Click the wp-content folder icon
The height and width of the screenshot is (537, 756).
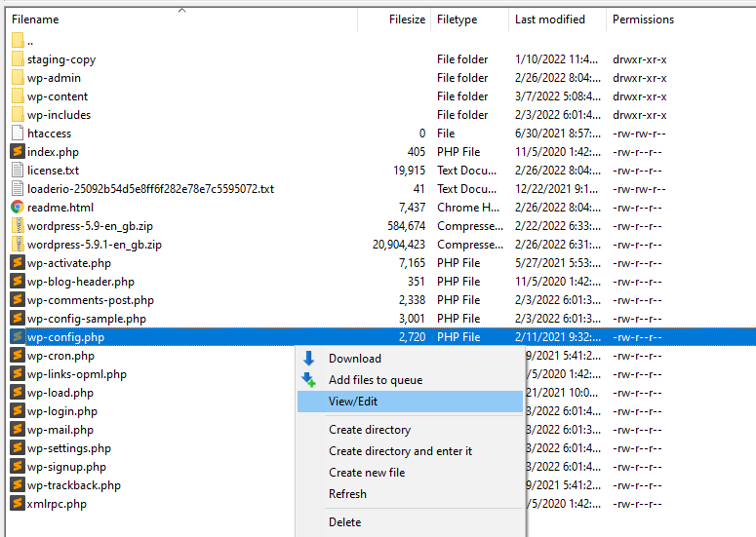point(18,96)
